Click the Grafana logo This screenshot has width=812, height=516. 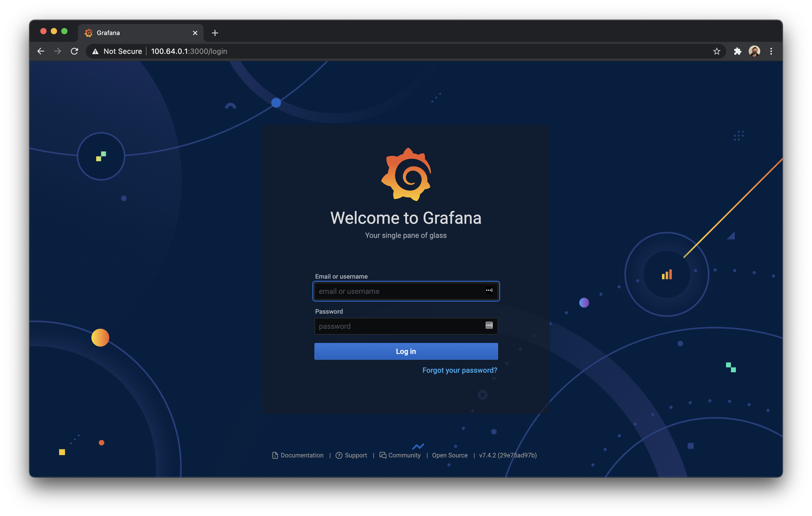pos(406,174)
